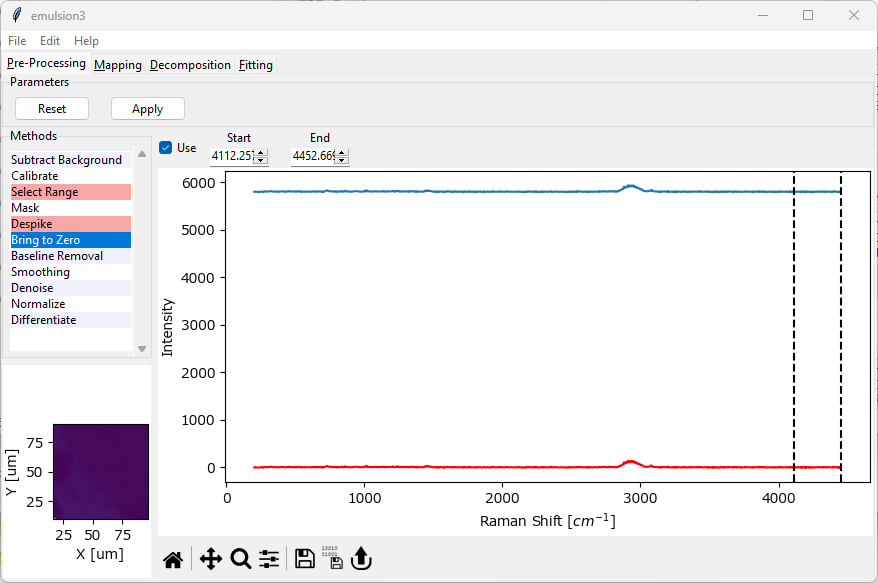878x583 pixels.
Task: Click the upload arrow export icon
Action: [x=361, y=559]
